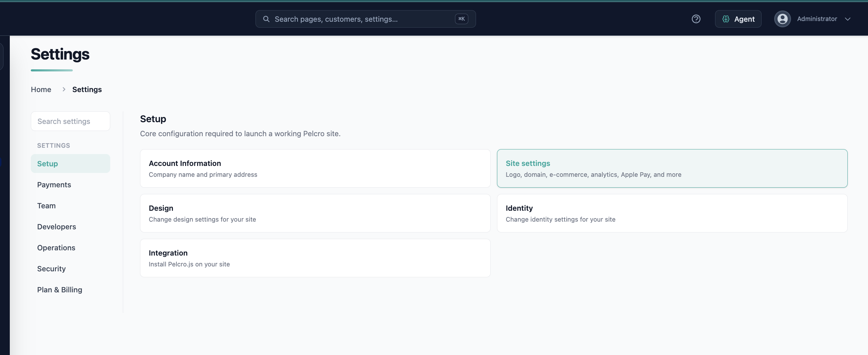Image resolution: width=868 pixels, height=355 pixels.
Task: Click the Settings breadcrumb item
Action: click(87, 89)
